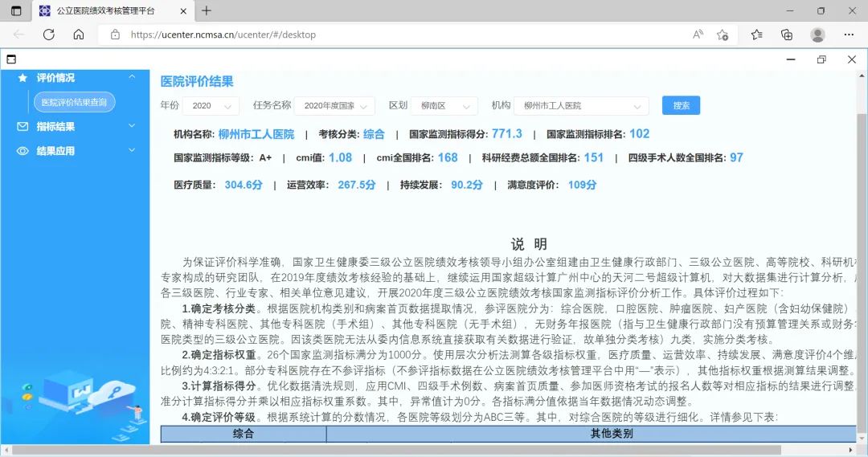Open the tab actions icon at top-left
This screenshot has height=457, width=868.
pyautogui.click(x=16, y=10)
